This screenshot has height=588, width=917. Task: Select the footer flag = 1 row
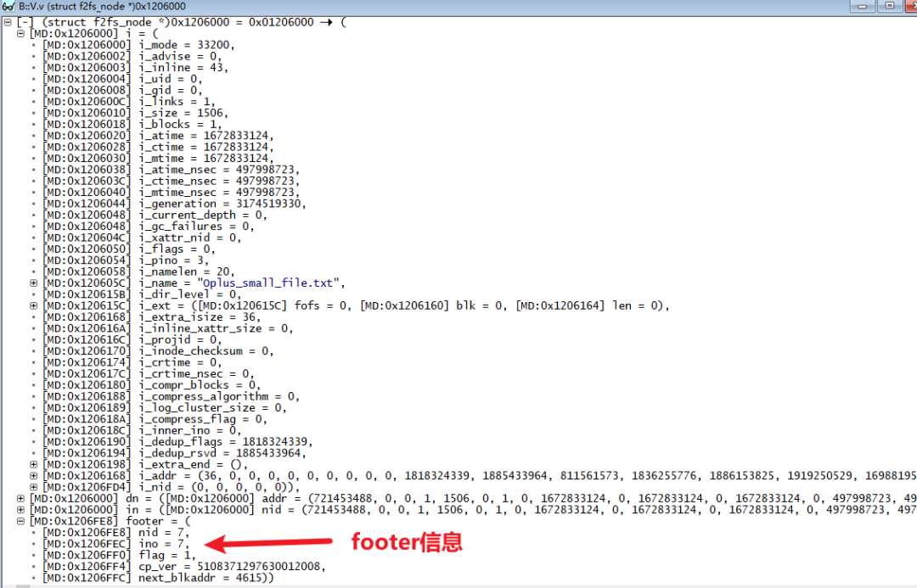(119, 555)
